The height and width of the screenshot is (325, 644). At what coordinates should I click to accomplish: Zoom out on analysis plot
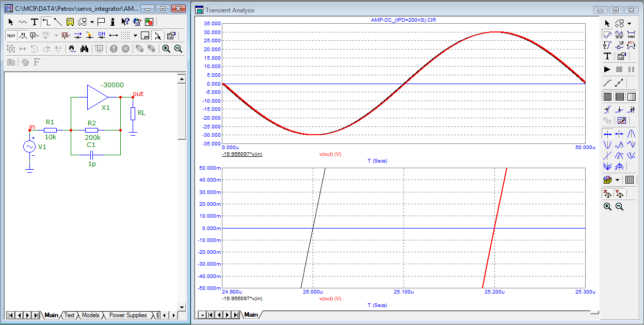pos(620,206)
